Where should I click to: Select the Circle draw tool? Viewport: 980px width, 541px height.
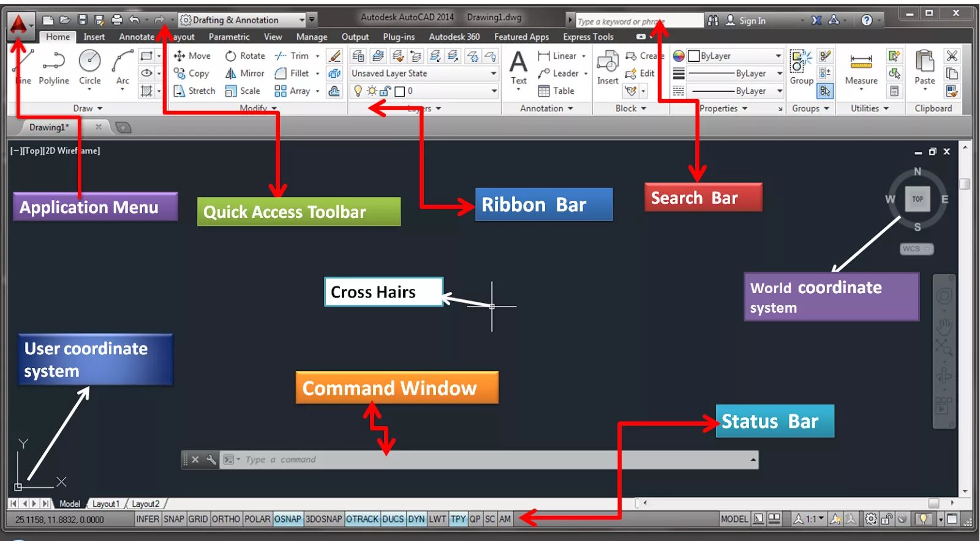[90, 67]
